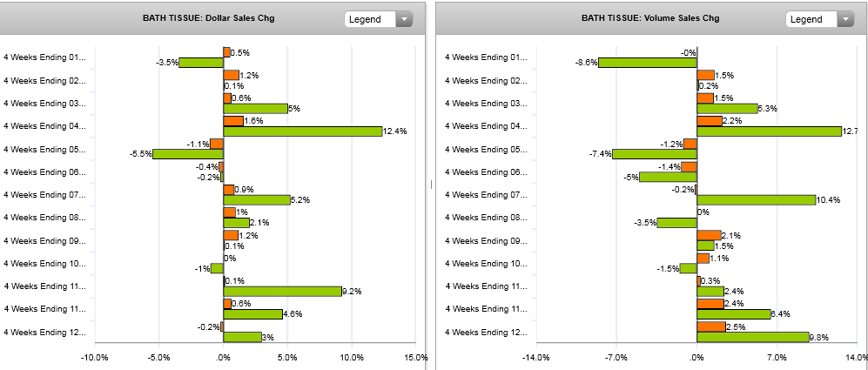
Task: Click the 9.8% green bar in Volume Sales chart
Action: (753, 337)
